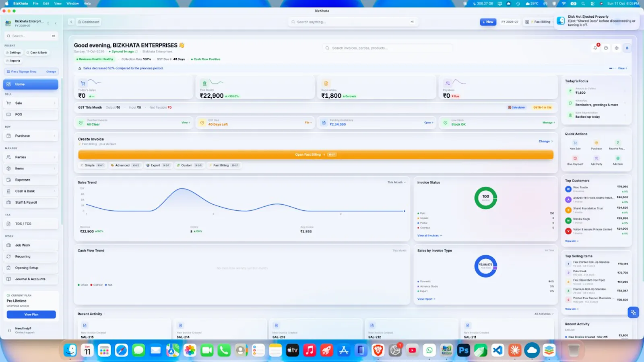Screen dimensions: 644x362
Task: Click the refresh sync icon near Synced
Action: click(x=136, y=51)
